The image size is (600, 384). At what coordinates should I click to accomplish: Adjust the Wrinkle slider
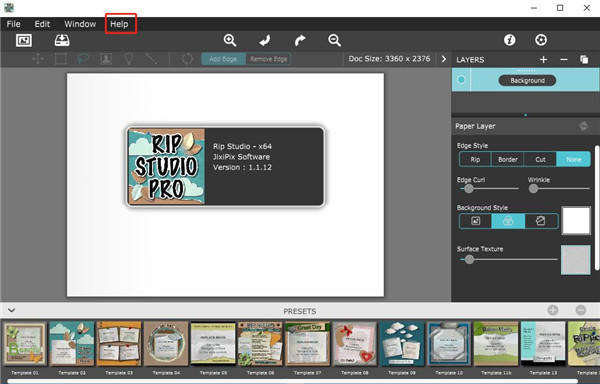[x=560, y=189]
